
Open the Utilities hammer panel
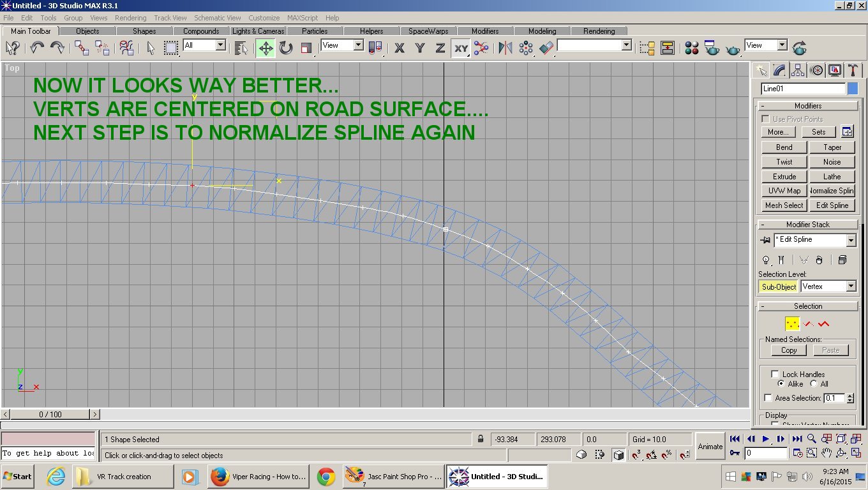(853, 70)
